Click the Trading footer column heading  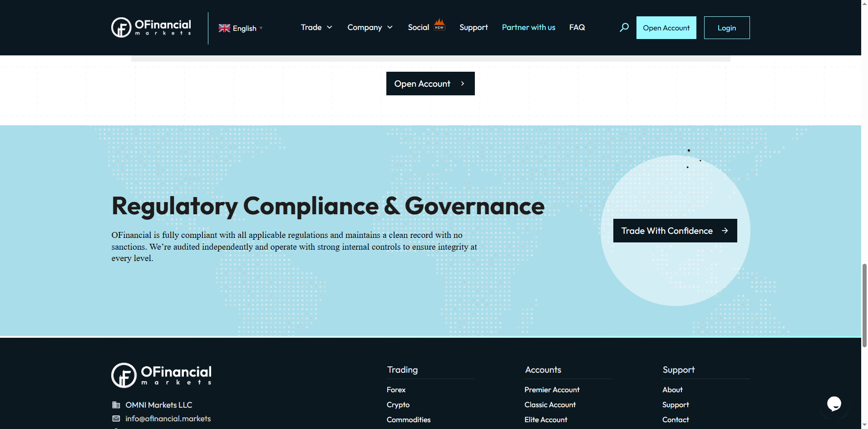coord(402,370)
